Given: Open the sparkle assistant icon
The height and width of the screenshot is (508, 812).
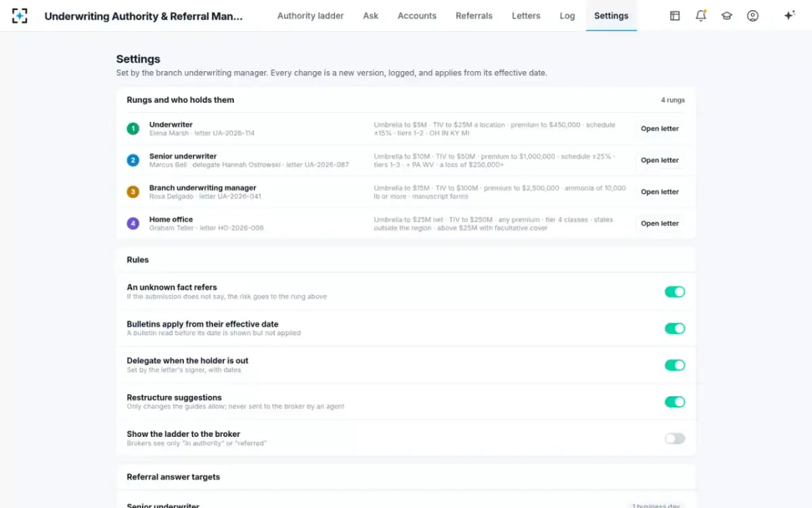Looking at the screenshot, I should pyautogui.click(x=789, y=16).
